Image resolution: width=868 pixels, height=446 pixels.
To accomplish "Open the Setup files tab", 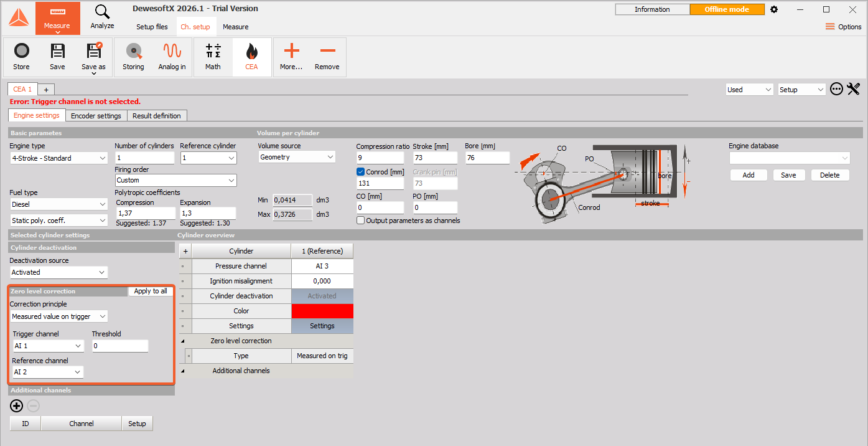I will [x=152, y=27].
